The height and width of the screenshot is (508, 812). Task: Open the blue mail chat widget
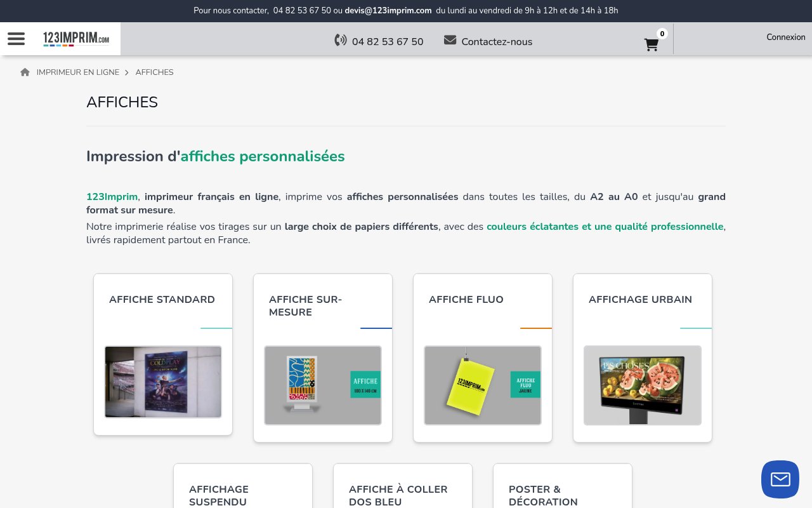point(780,479)
